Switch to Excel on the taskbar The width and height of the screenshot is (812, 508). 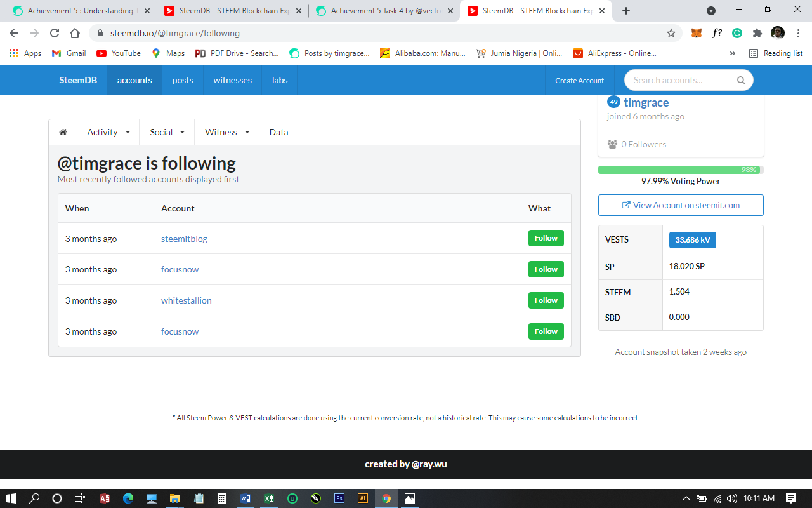pyautogui.click(x=269, y=498)
